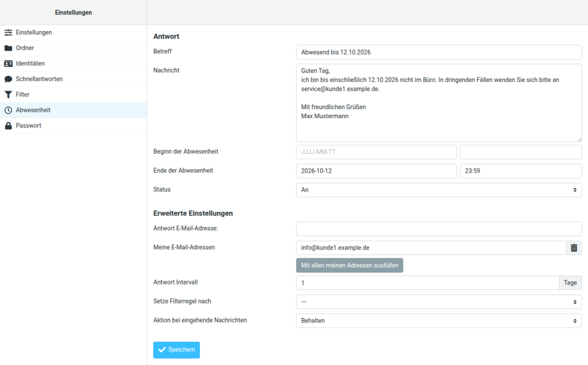
Task: Open the Status dropdown showing An
Action: coord(439,190)
